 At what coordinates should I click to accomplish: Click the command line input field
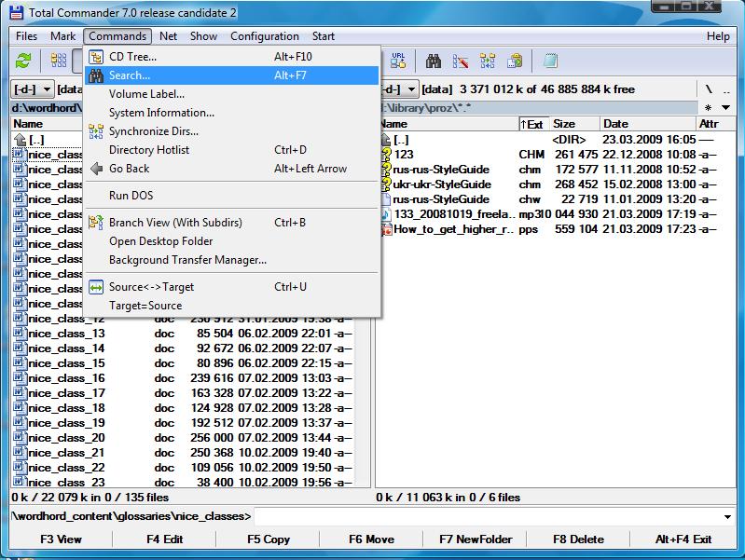tap(488, 516)
